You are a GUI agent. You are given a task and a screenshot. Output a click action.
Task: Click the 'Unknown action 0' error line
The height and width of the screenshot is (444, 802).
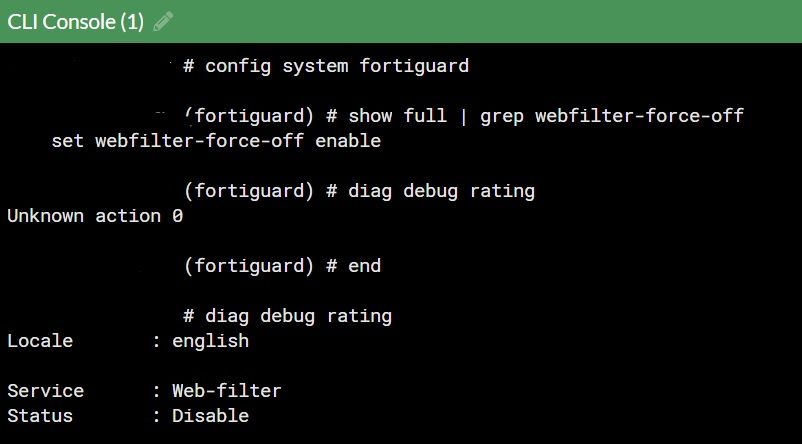[95, 216]
